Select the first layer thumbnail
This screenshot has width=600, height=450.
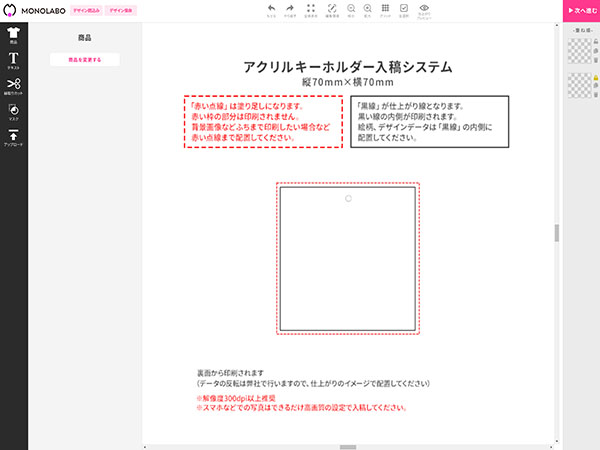(x=579, y=51)
